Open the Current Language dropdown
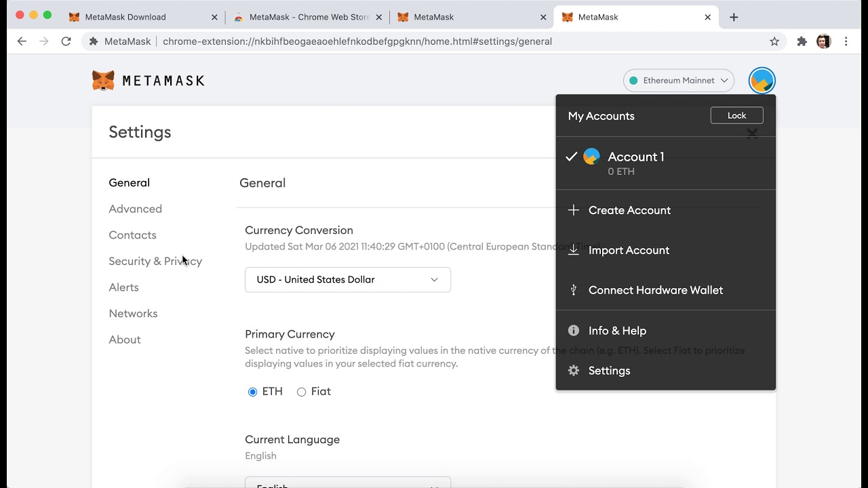Screen dimensions: 868x488 click(348, 482)
